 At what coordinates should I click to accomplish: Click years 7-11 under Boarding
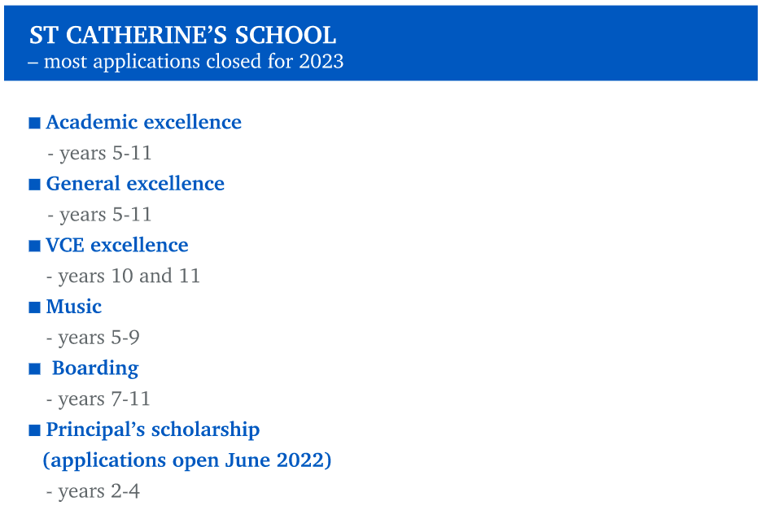[98, 399]
